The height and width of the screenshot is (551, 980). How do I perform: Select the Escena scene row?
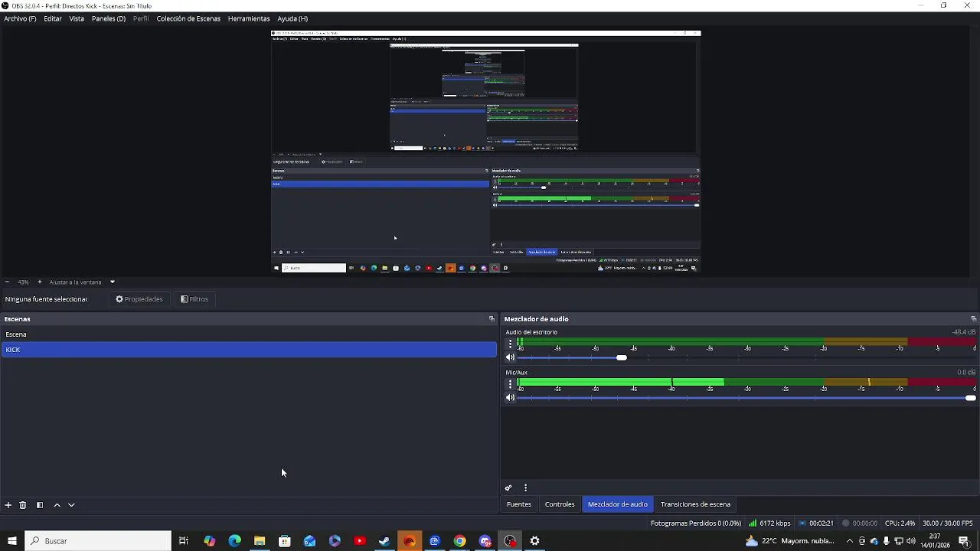click(x=249, y=334)
